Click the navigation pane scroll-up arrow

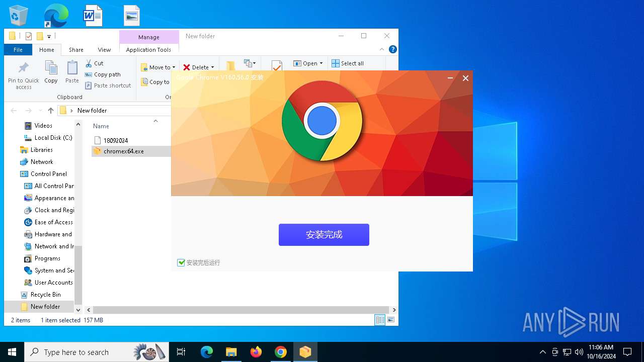78,125
